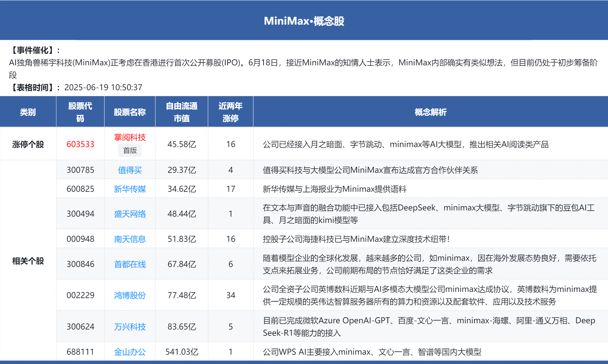Open the 值得买 stock link
Image resolution: width=608 pixels, height=364 pixels.
130,170
